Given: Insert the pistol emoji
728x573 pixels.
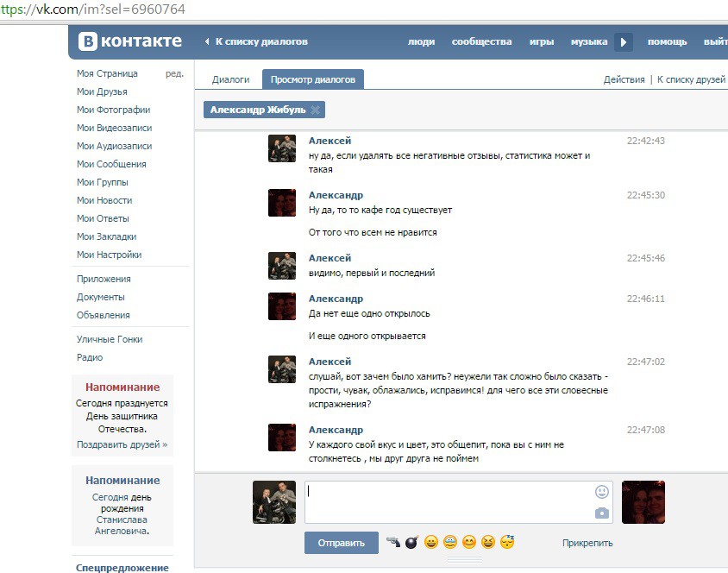Looking at the screenshot, I should [393, 543].
